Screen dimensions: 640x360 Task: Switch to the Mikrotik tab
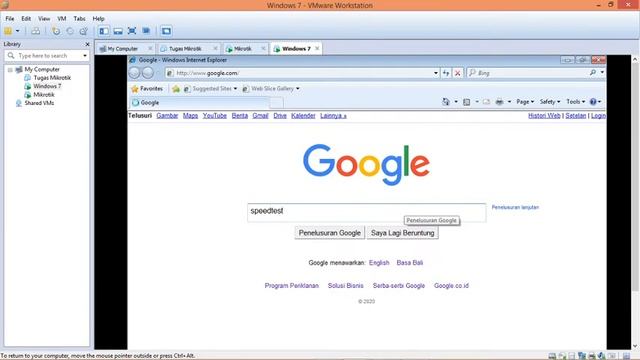[242, 49]
